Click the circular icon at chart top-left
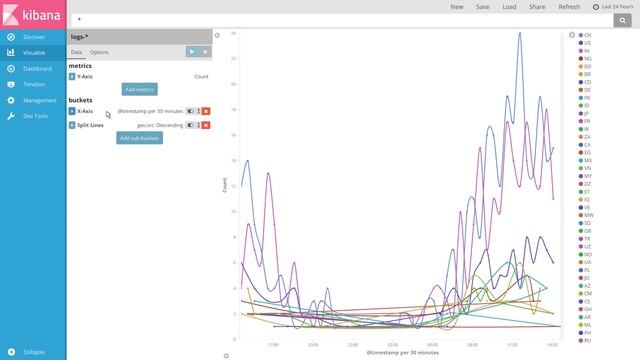Viewport: 640px width, 360px height. [x=217, y=36]
